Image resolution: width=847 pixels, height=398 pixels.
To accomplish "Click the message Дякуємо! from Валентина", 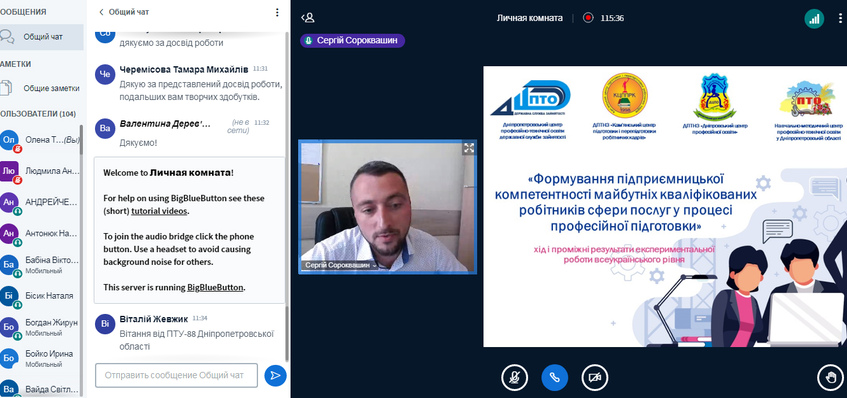I will (138, 143).
